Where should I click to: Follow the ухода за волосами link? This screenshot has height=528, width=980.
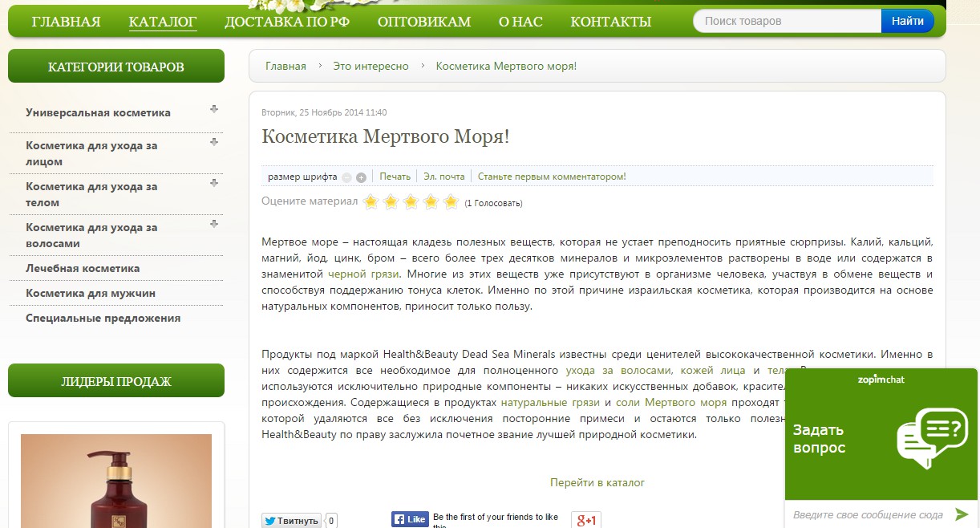click(618, 370)
